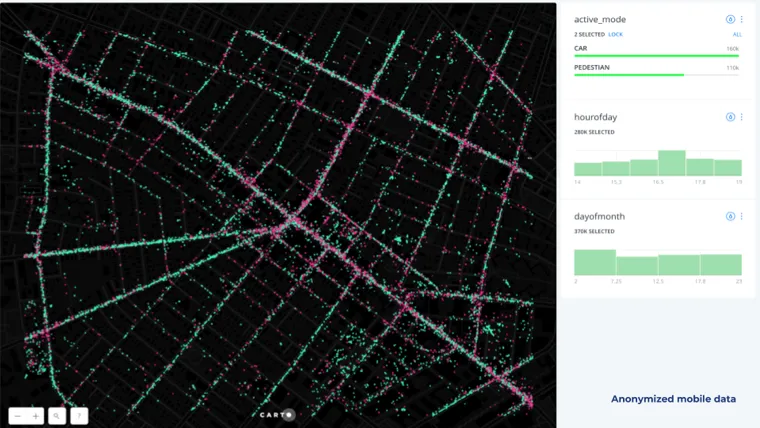
Task: Click the ALL link in active_mode widget
Action: tap(737, 34)
